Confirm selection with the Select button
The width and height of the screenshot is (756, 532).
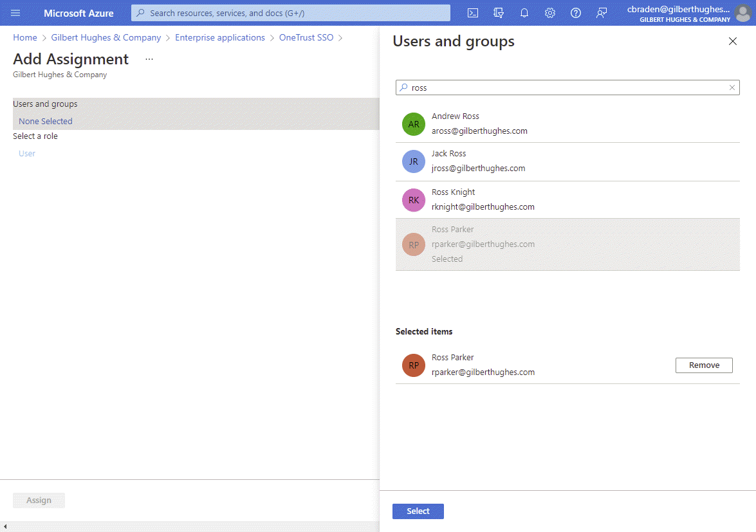tap(418, 511)
